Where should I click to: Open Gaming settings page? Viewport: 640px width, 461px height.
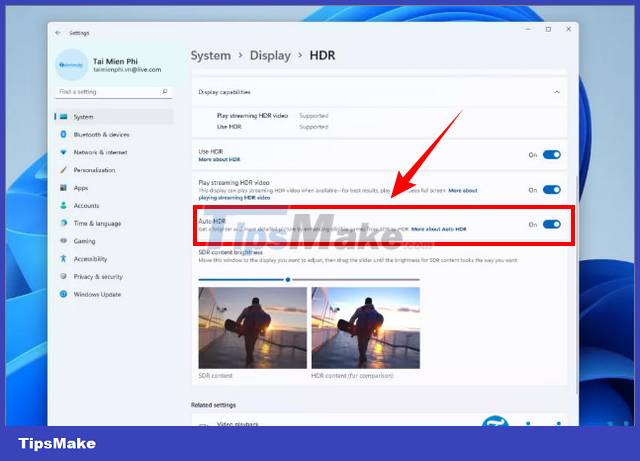pyautogui.click(x=114, y=241)
